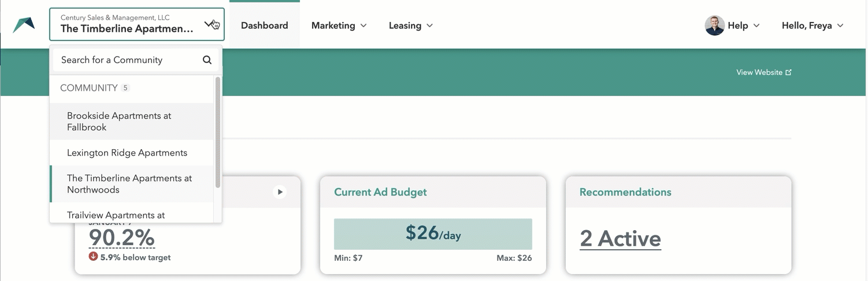Open the Hello, Freya user menu
This screenshot has width=868, height=281.
pyautogui.click(x=813, y=25)
